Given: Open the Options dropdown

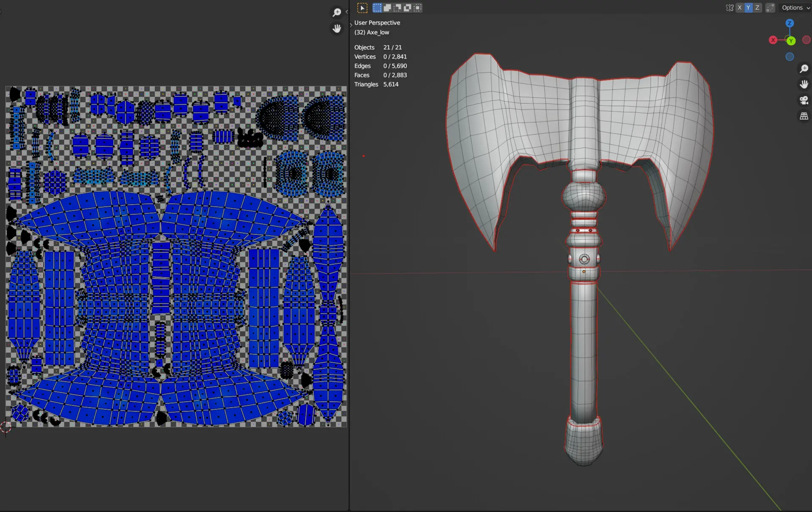Looking at the screenshot, I should coord(795,8).
